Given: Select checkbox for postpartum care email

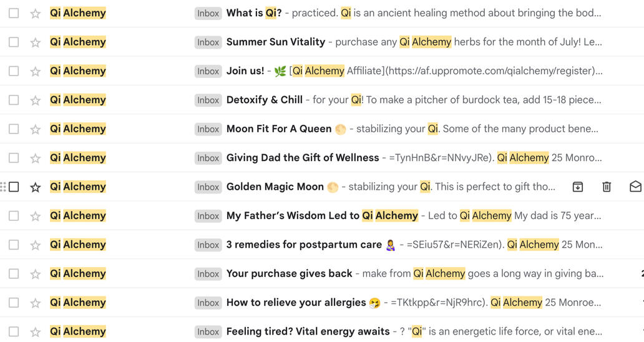Looking at the screenshot, I should 14,245.
